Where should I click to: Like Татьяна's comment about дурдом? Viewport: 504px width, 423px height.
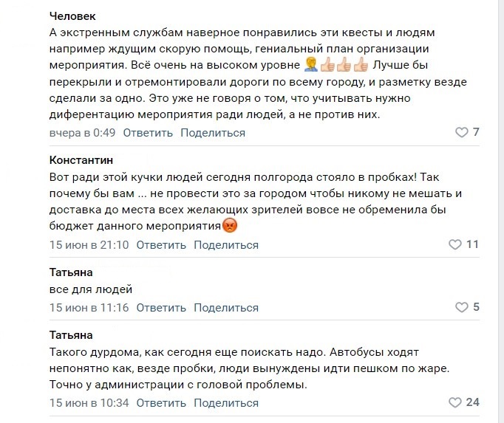(456, 403)
